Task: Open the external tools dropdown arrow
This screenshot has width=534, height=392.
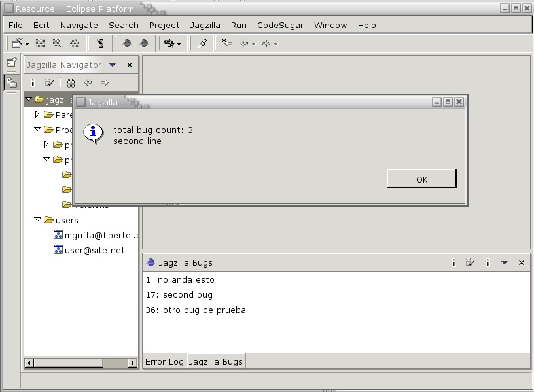Action: pyautogui.click(x=179, y=44)
